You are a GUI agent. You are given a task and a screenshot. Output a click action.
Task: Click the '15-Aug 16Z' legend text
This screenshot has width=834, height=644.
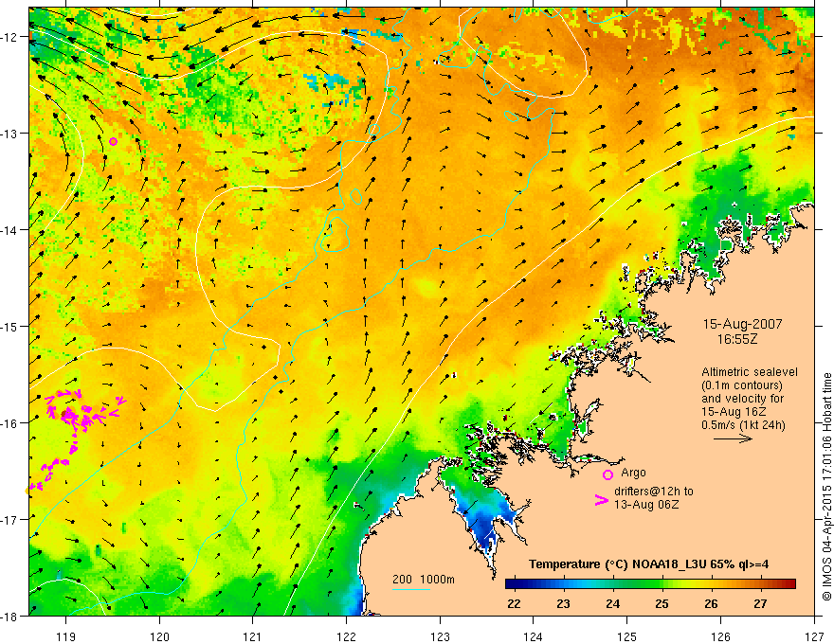(735, 412)
